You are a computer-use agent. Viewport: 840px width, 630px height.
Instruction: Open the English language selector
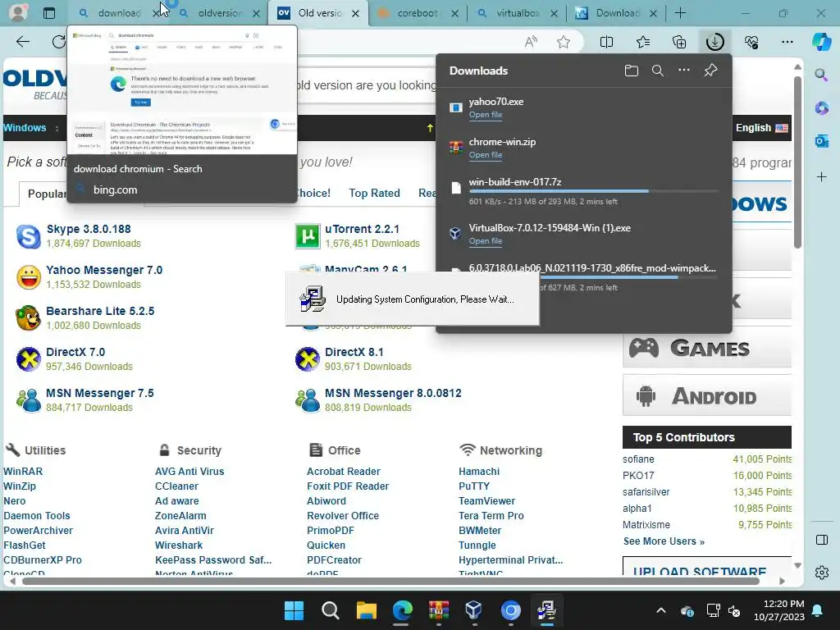(761, 127)
